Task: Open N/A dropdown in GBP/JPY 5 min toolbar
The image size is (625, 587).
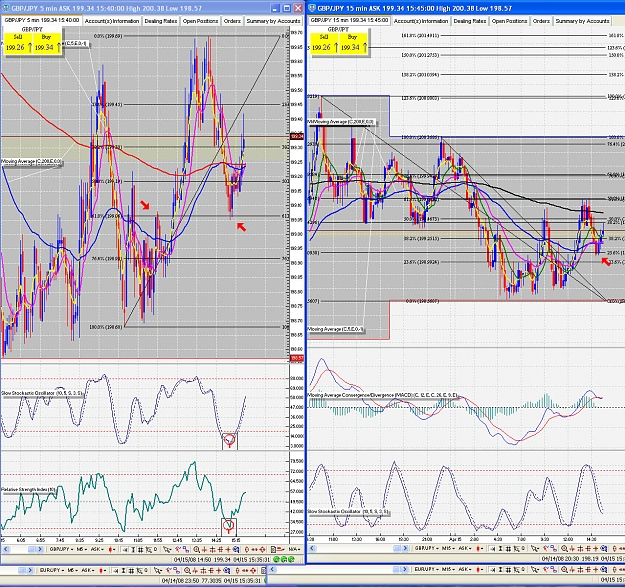Action: [295, 550]
